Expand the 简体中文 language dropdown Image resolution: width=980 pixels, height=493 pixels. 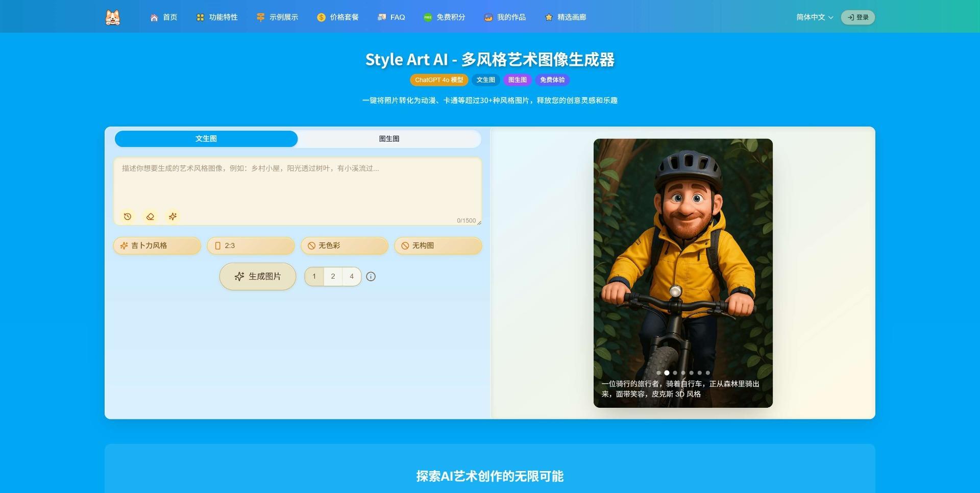pyautogui.click(x=815, y=17)
